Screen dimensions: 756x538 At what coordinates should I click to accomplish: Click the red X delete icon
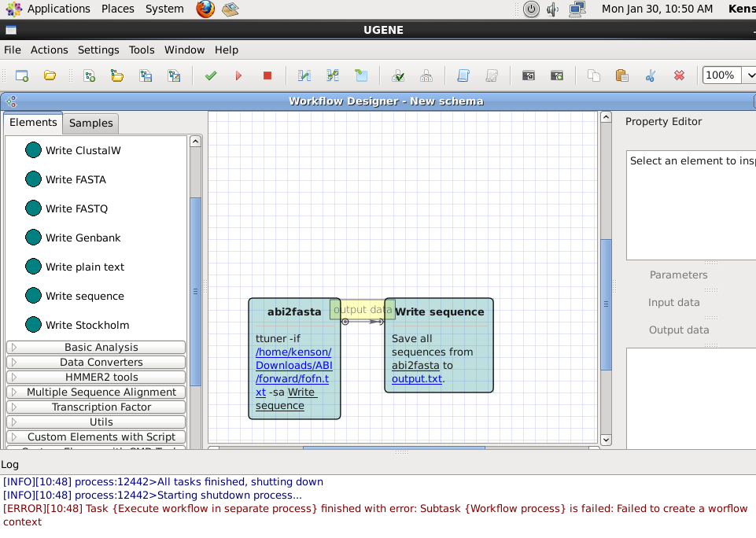(x=679, y=76)
